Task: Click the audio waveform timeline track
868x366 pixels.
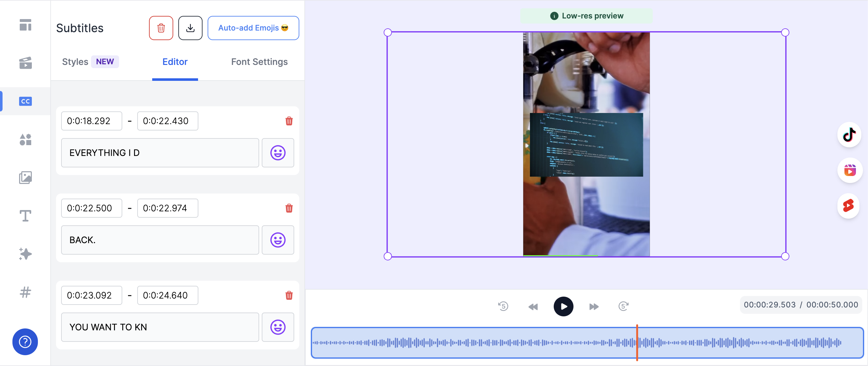Action: [x=472, y=343]
